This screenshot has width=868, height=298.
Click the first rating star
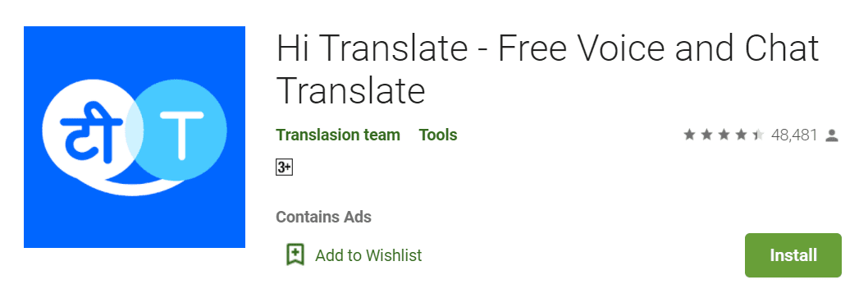689,135
